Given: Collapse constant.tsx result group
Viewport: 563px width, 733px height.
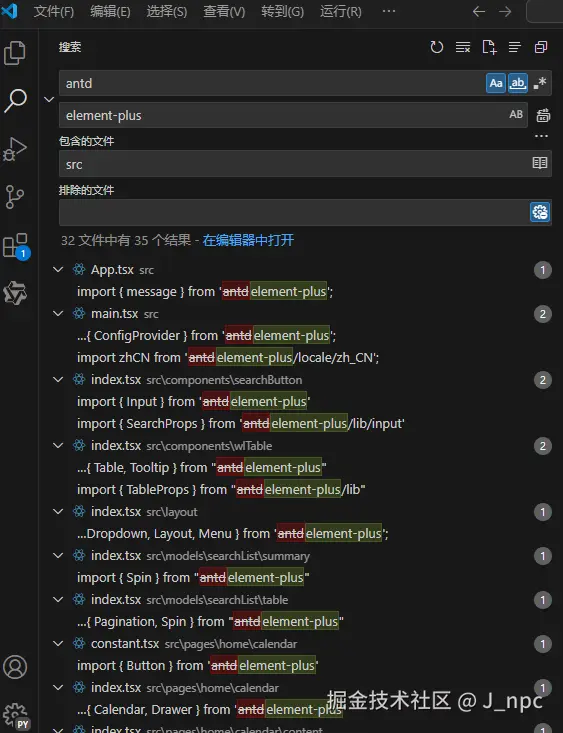Looking at the screenshot, I should pyautogui.click(x=58, y=643).
